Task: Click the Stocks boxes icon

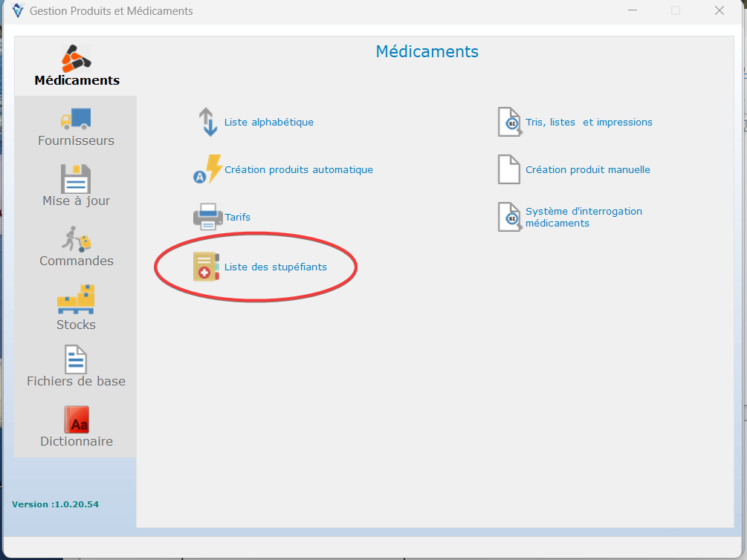Action: pyautogui.click(x=76, y=300)
